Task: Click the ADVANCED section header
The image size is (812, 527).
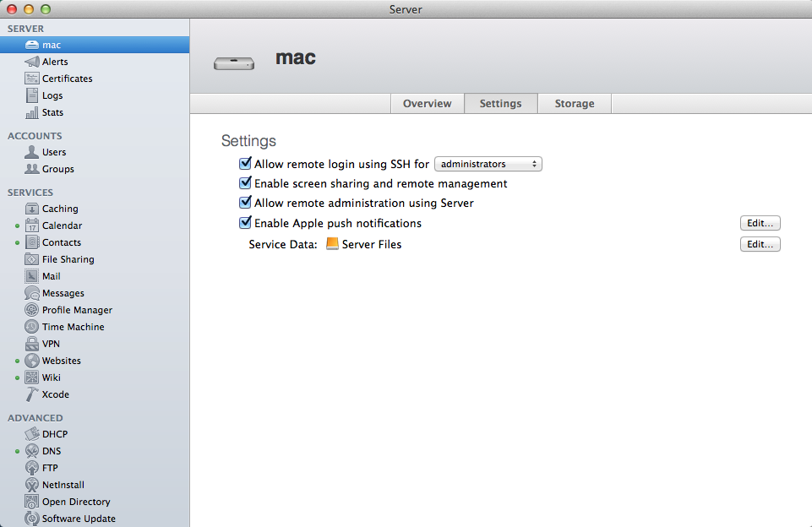Action: coord(35,418)
